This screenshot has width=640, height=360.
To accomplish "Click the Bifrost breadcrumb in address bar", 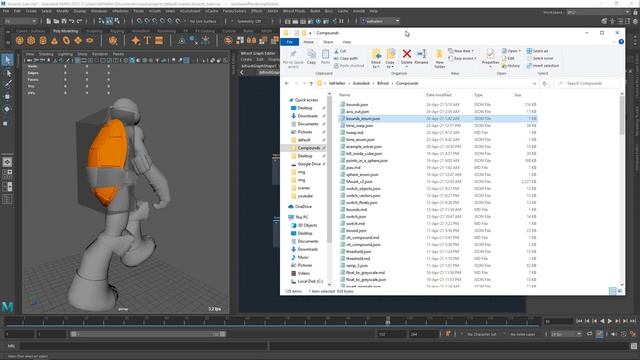I will pyautogui.click(x=382, y=83).
